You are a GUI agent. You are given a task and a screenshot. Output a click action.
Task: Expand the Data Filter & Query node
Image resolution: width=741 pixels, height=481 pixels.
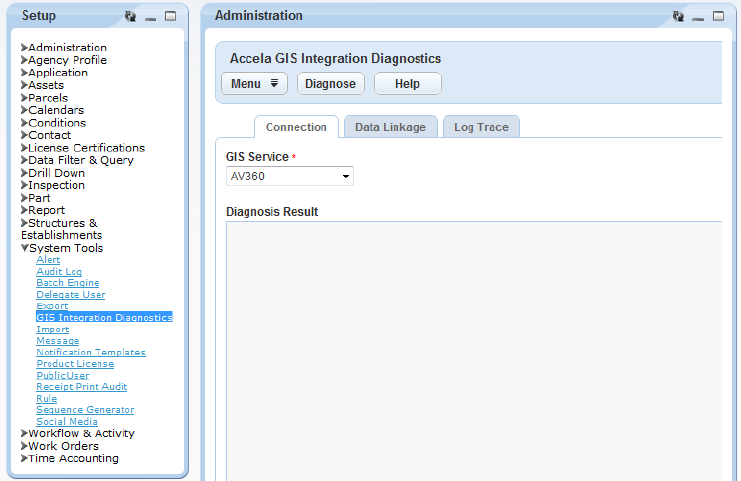pos(24,160)
